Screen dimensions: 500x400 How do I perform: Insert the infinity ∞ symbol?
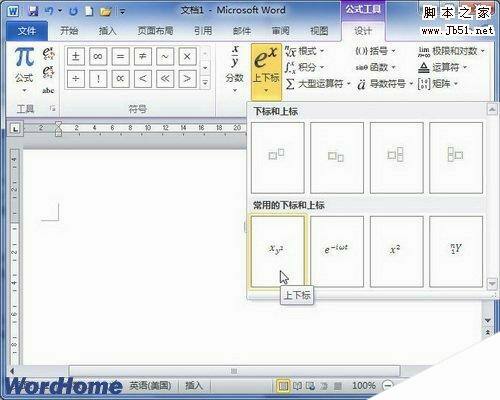tap(98, 56)
